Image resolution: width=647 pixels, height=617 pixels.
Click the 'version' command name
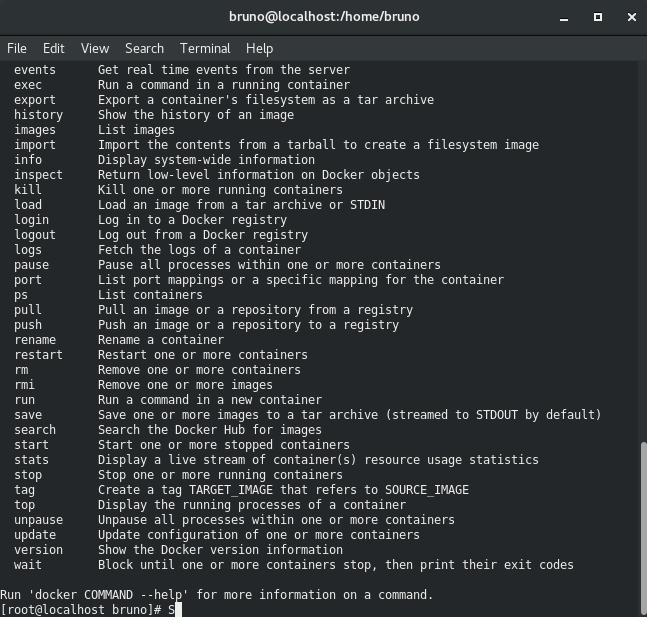click(x=38, y=550)
